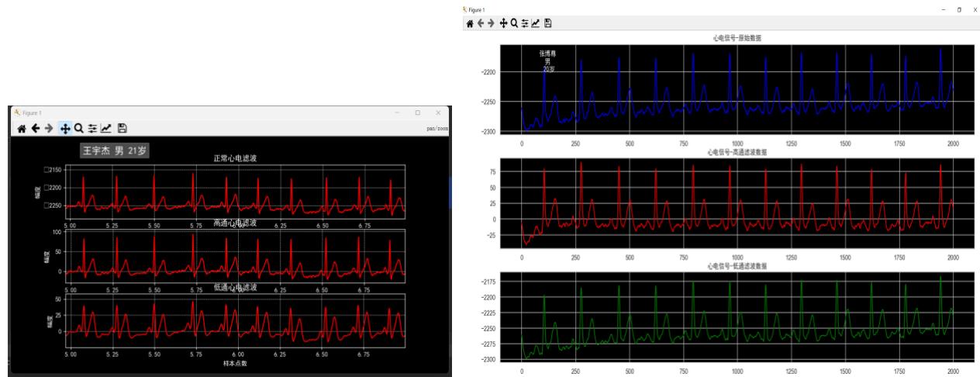The image size is (980, 377).
Task: Maximize the right Figure 1 window
Action: coord(959,9)
